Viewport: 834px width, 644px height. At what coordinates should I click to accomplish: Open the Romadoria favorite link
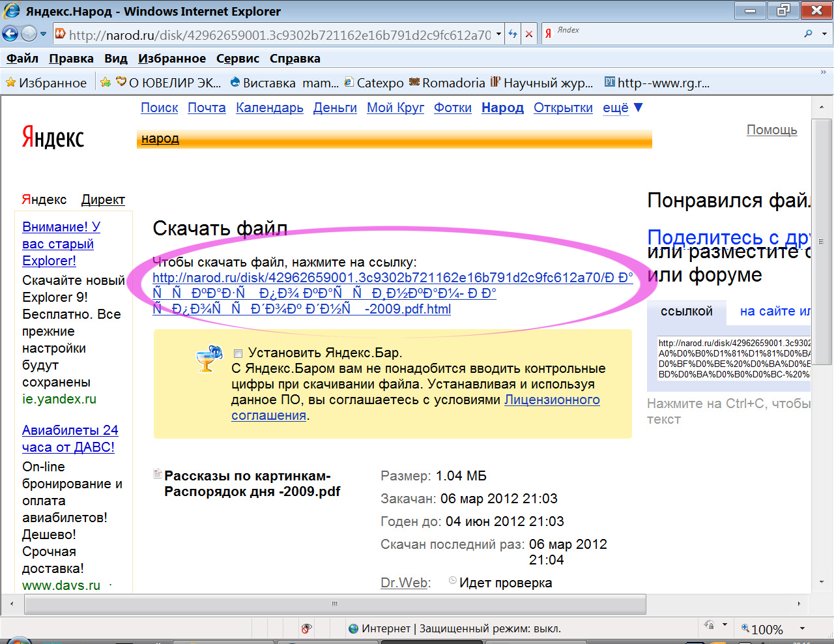[447, 83]
